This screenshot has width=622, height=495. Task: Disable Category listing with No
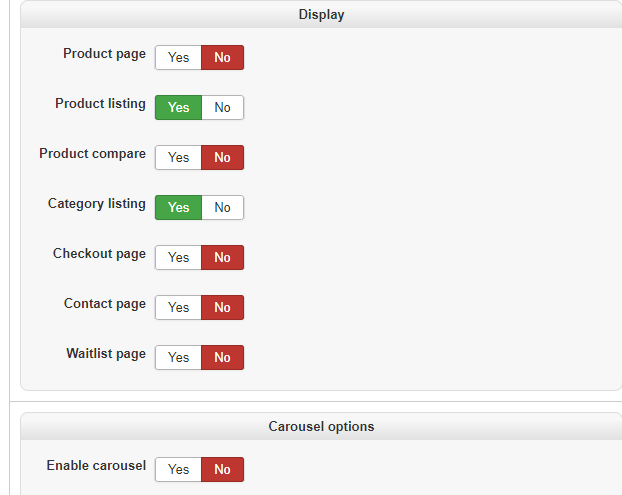[222, 208]
